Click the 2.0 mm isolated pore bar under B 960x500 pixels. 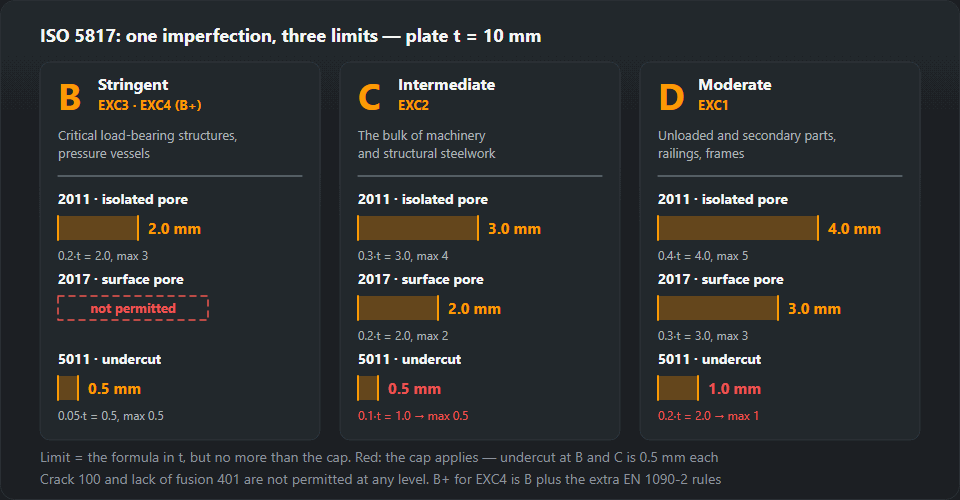[98, 228]
